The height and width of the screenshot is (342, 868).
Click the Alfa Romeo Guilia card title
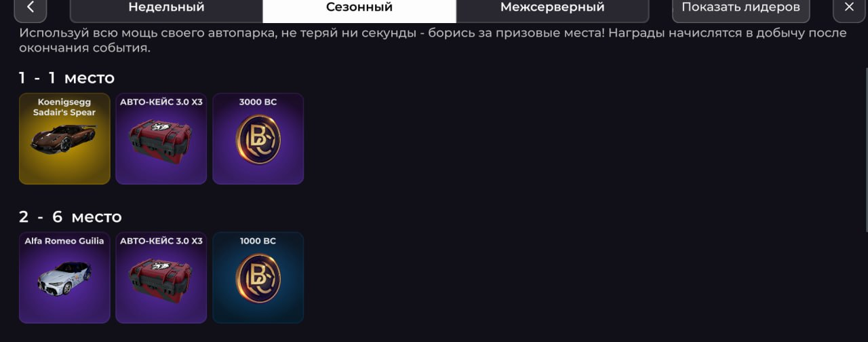64,241
